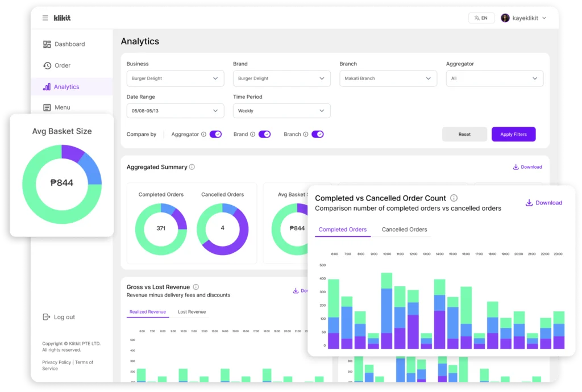
Task: Open the Date Range dropdown
Action: coord(175,111)
